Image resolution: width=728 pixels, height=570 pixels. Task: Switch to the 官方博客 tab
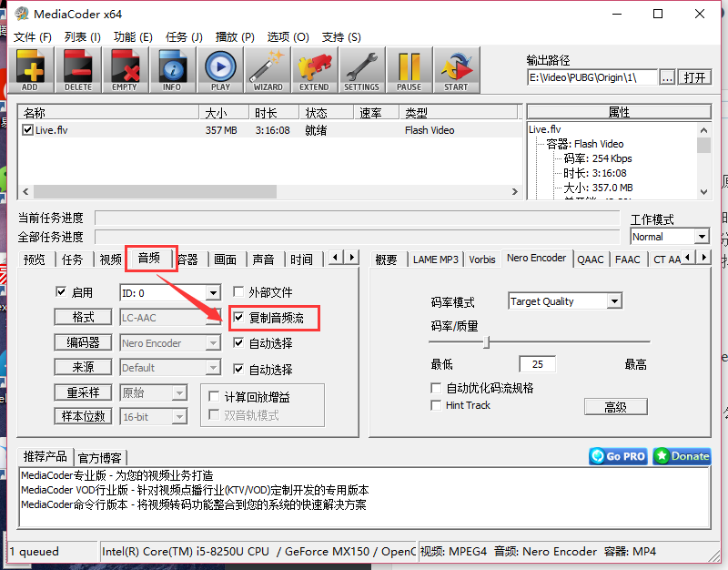pos(100,458)
